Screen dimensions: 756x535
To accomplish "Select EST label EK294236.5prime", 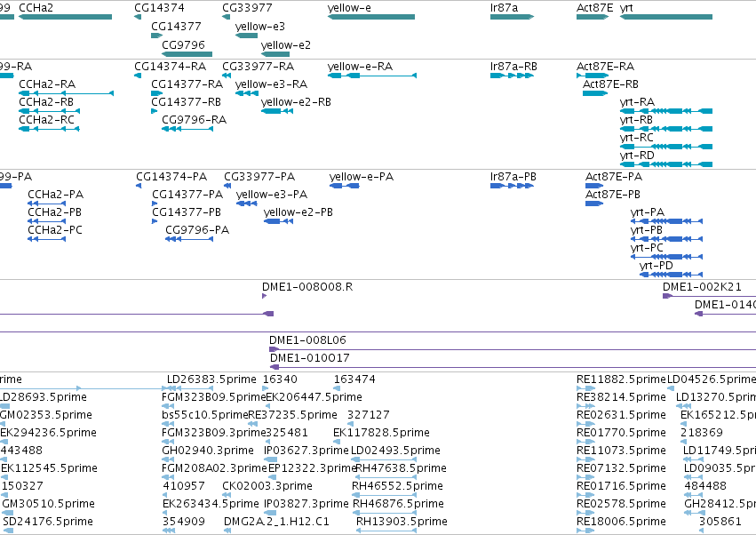I will pos(48,433).
